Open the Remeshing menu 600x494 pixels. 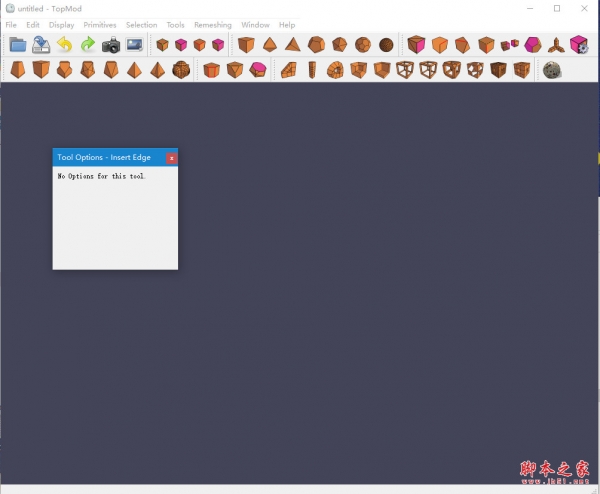coord(212,24)
